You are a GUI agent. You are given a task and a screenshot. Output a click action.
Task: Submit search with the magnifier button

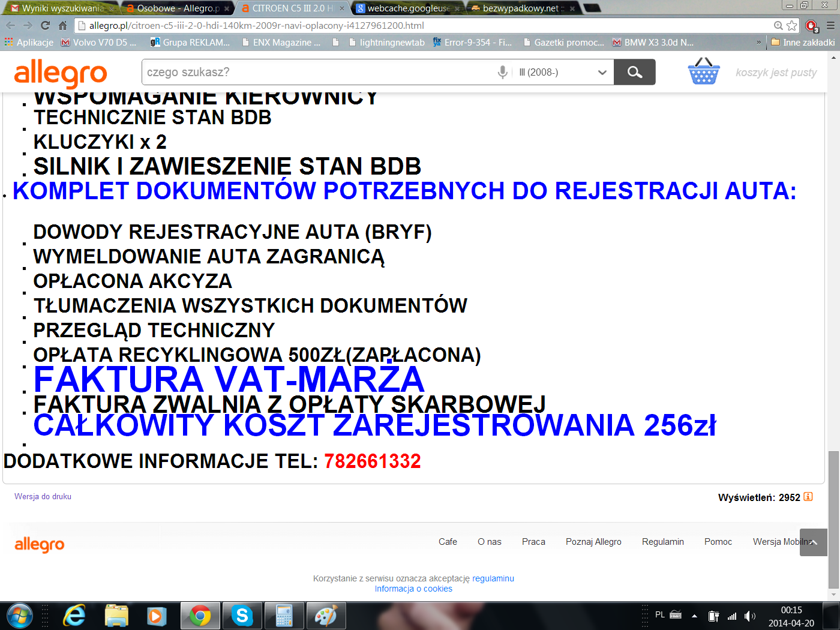635,72
